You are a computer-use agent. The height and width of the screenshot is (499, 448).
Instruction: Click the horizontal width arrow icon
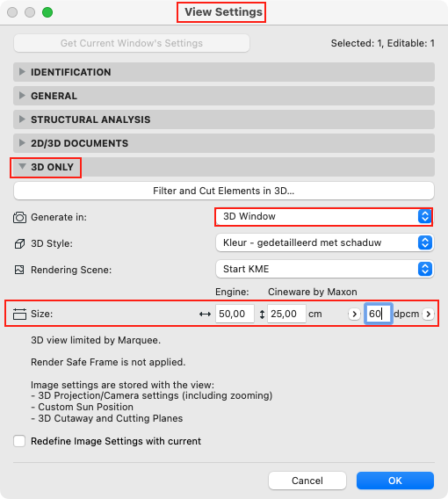coord(205,315)
